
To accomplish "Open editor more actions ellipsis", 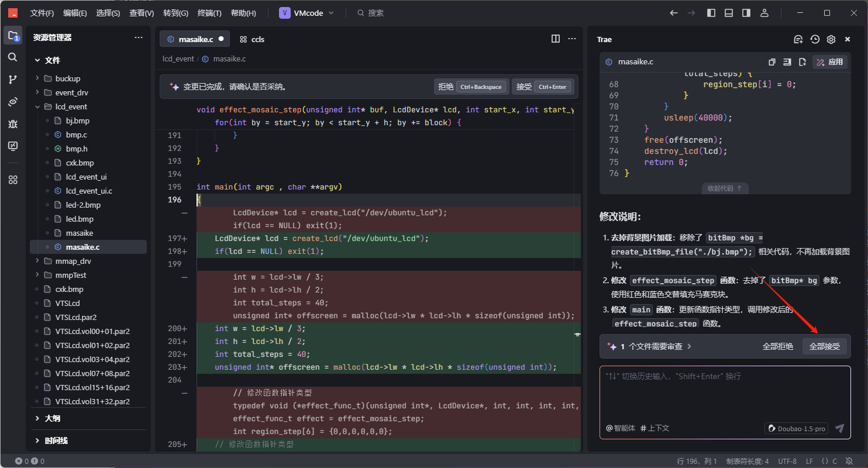I will pyautogui.click(x=572, y=39).
